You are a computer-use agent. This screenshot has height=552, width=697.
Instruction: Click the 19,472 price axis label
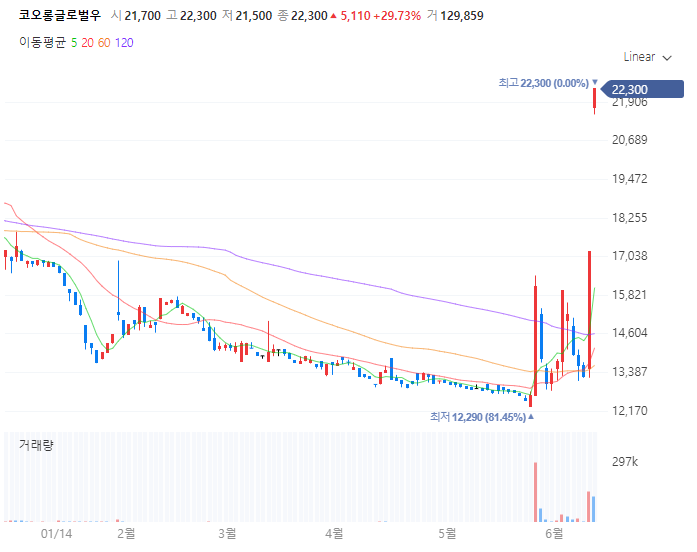629,179
